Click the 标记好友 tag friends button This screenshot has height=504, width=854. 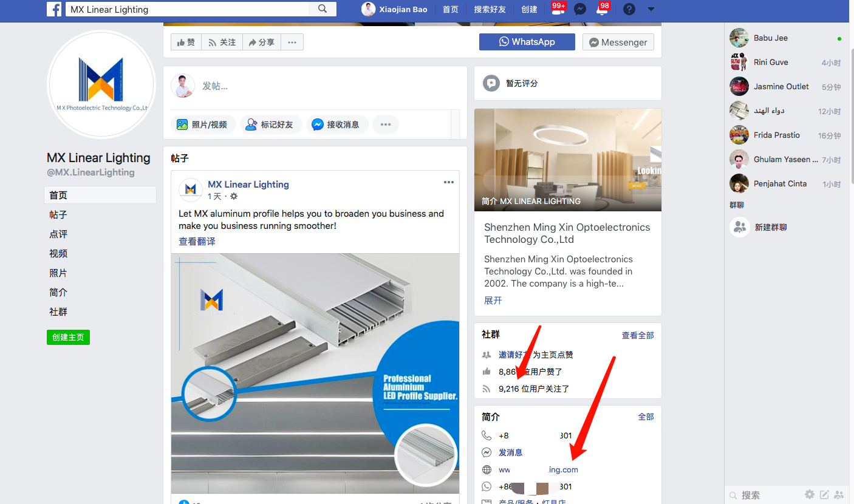tap(270, 124)
